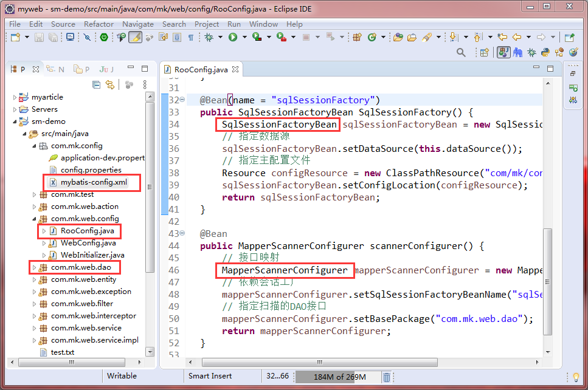Toggle the active Java EE perspective button

[x=503, y=52]
